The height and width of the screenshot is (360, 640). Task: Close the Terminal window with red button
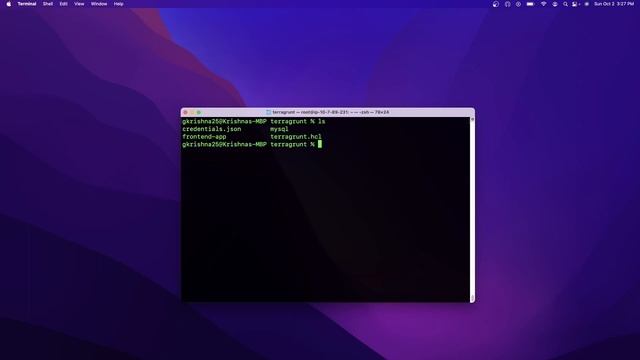point(186,112)
